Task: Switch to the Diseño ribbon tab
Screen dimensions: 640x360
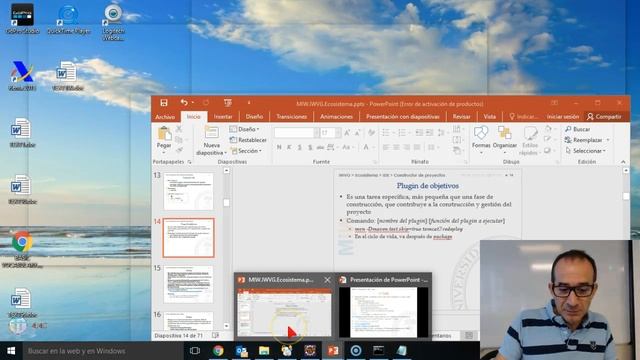Action: point(254,117)
